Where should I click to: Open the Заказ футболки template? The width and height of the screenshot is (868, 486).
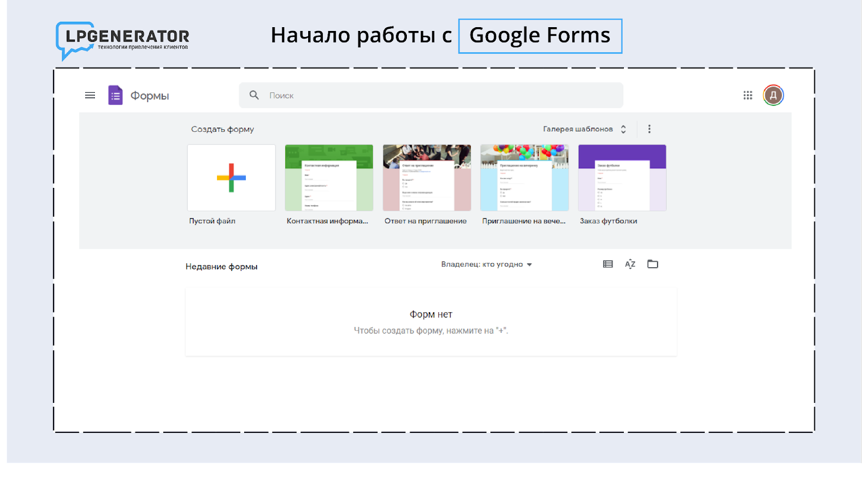(622, 178)
